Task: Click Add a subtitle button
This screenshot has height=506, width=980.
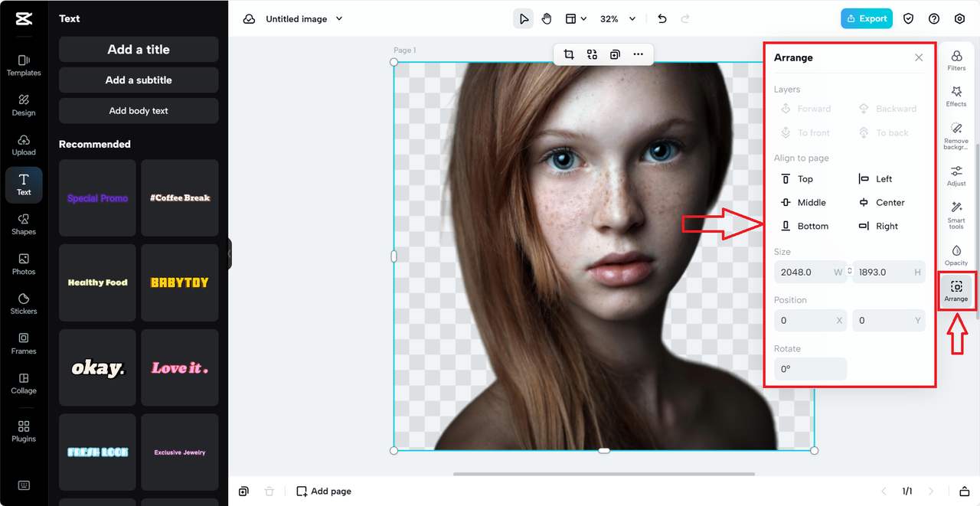Action: click(139, 80)
